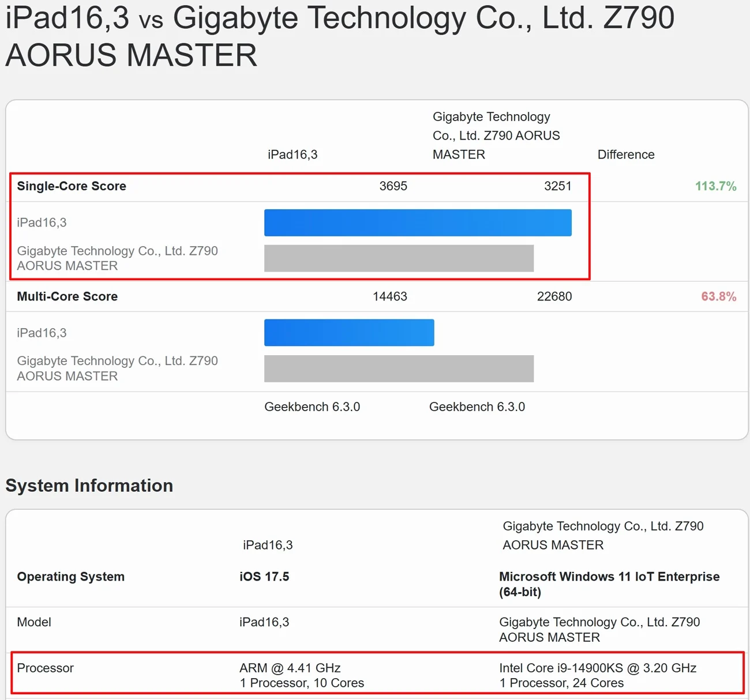Image resolution: width=750 pixels, height=700 pixels.
Task: Click the blue iPad16,3 multi-core bar
Action: (349, 333)
